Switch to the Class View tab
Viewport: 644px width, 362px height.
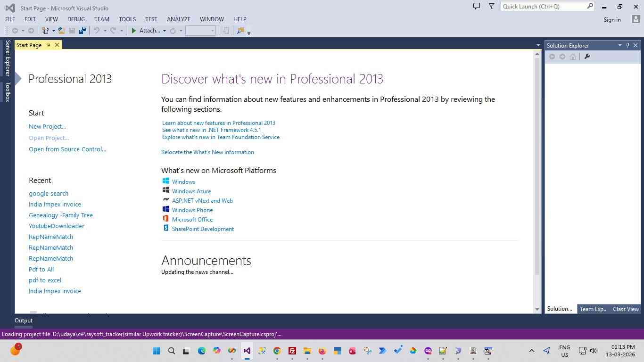[625, 309]
